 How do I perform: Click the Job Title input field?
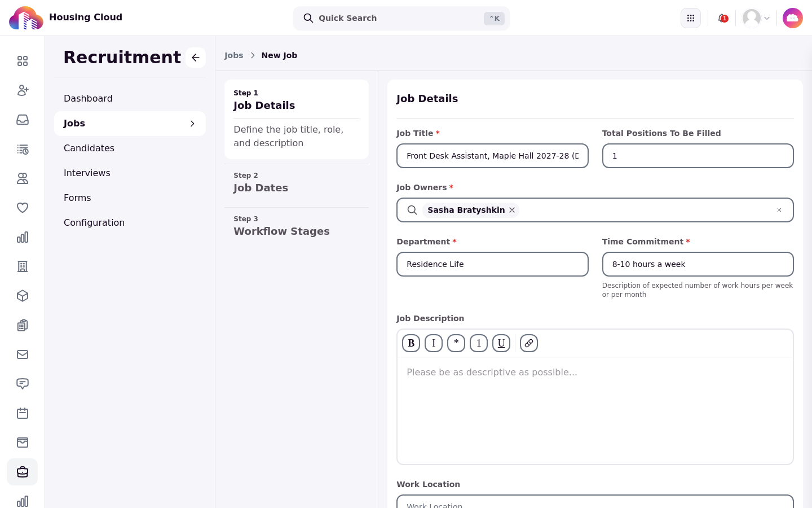coord(492,156)
